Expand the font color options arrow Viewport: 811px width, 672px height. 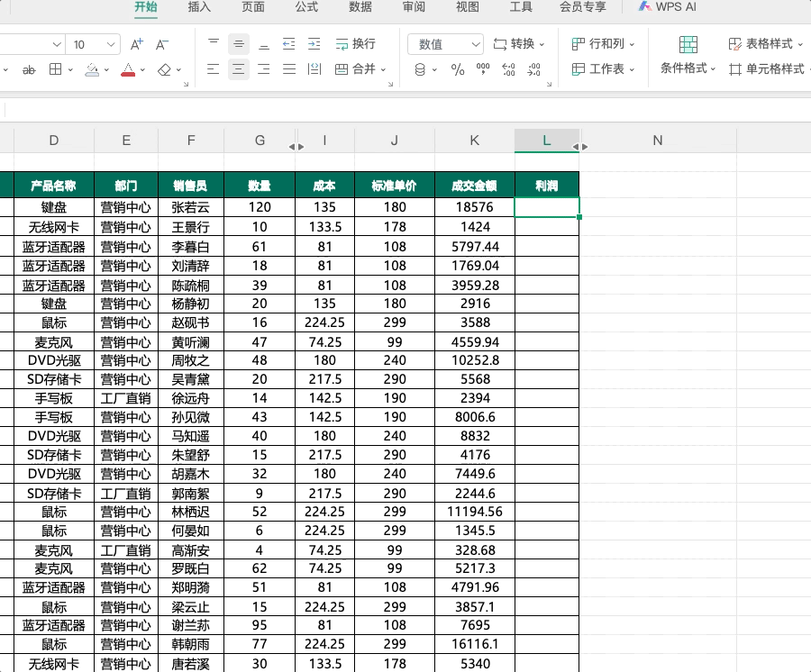[x=142, y=69]
